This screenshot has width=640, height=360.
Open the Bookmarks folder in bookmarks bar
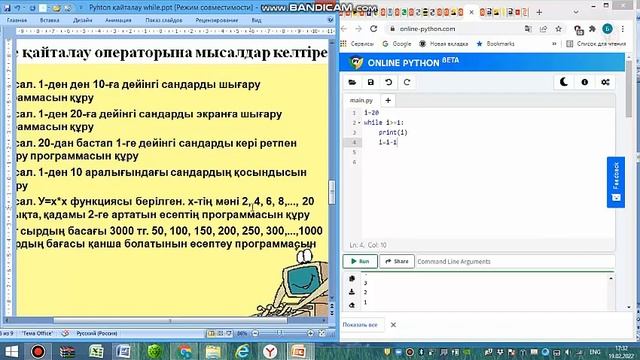click(x=496, y=44)
